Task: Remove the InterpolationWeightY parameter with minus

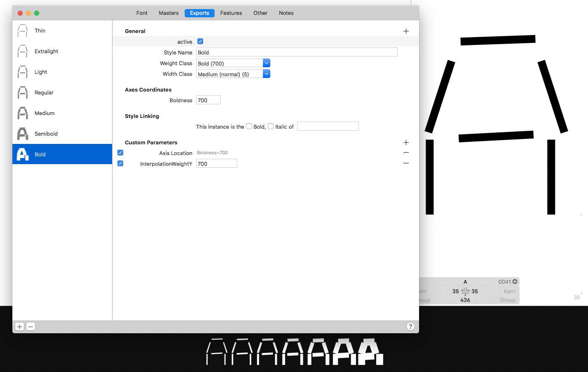Action: (406, 163)
